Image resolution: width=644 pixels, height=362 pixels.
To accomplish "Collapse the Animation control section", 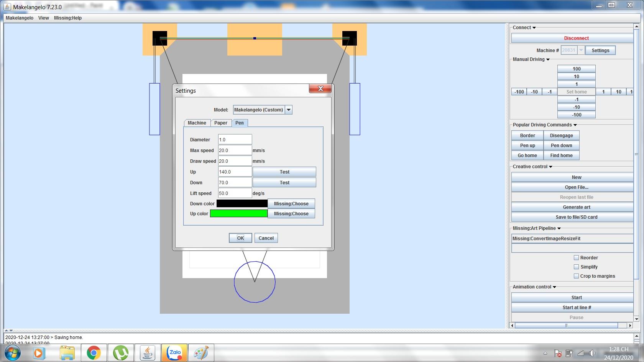I will 554,287.
